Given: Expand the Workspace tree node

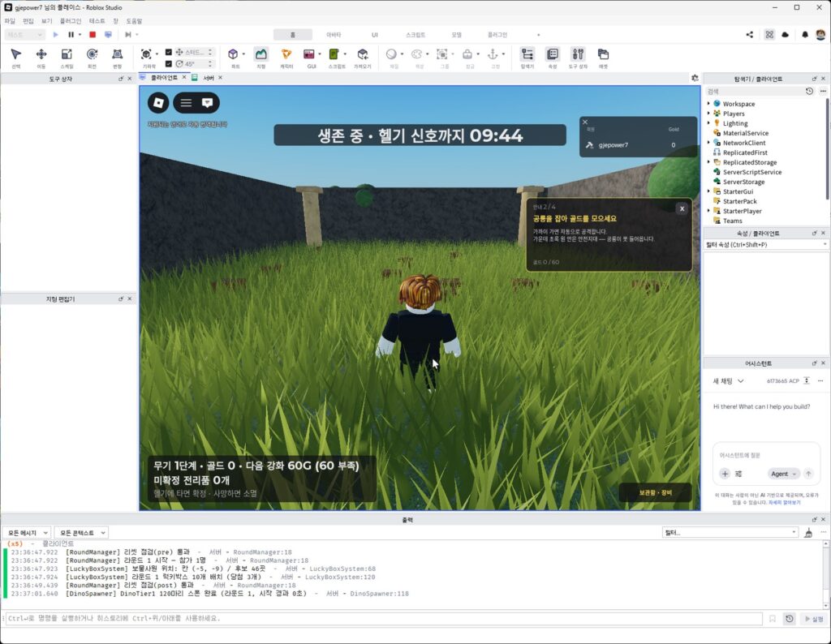Looking at the screenshot, I should [x=708, y=104].
